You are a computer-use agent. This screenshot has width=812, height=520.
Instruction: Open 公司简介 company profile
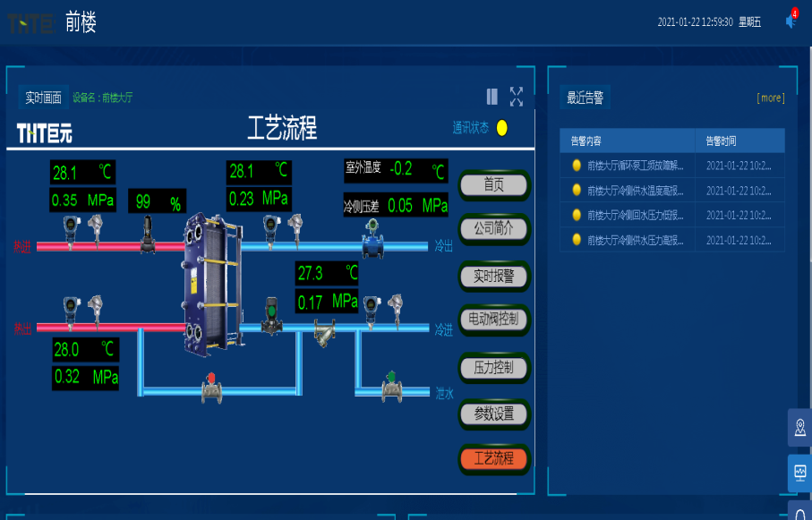click(x=493, y=228)
